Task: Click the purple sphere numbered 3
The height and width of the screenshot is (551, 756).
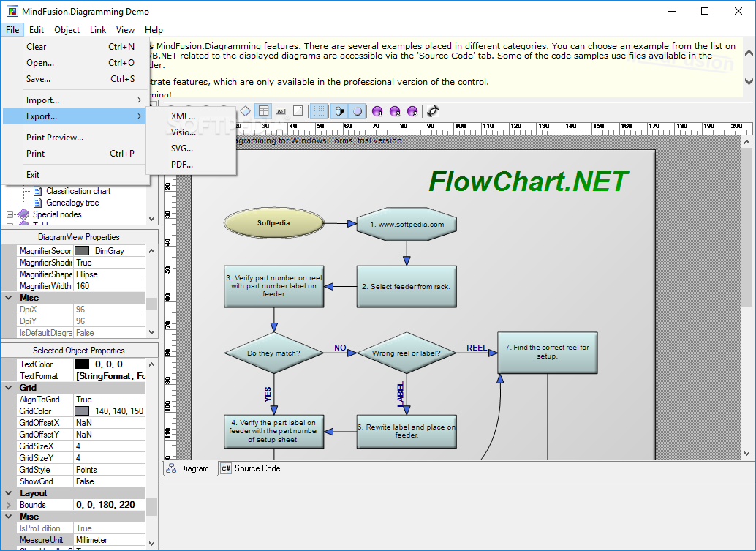Action: point(412,111)
